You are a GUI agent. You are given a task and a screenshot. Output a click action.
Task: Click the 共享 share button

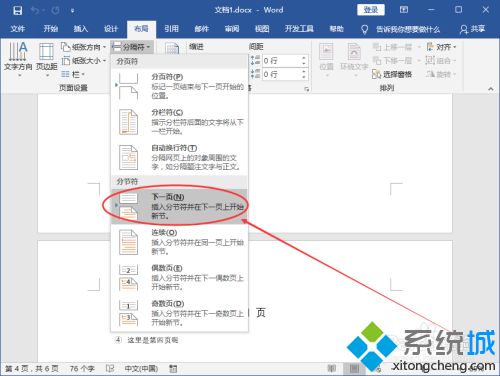coord(472,29)
